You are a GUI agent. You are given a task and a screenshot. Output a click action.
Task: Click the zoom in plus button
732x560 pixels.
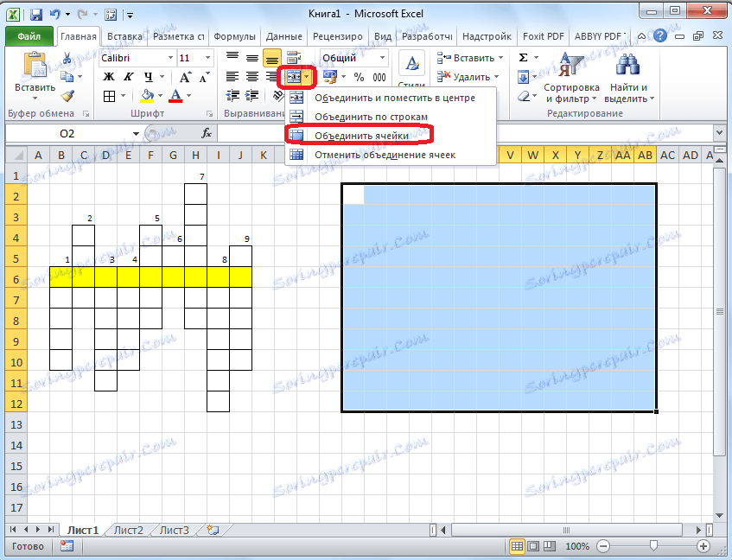coord(703,546)
